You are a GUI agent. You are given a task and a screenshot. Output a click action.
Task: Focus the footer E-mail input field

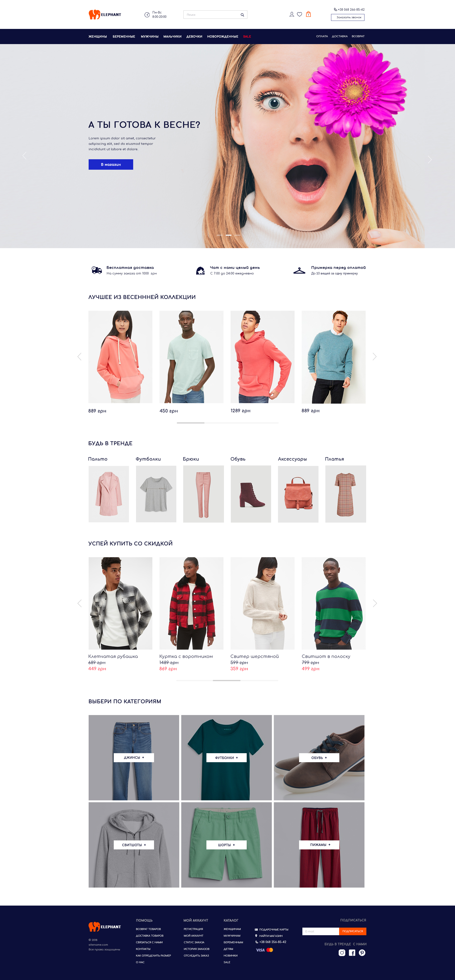coord(321,931)
